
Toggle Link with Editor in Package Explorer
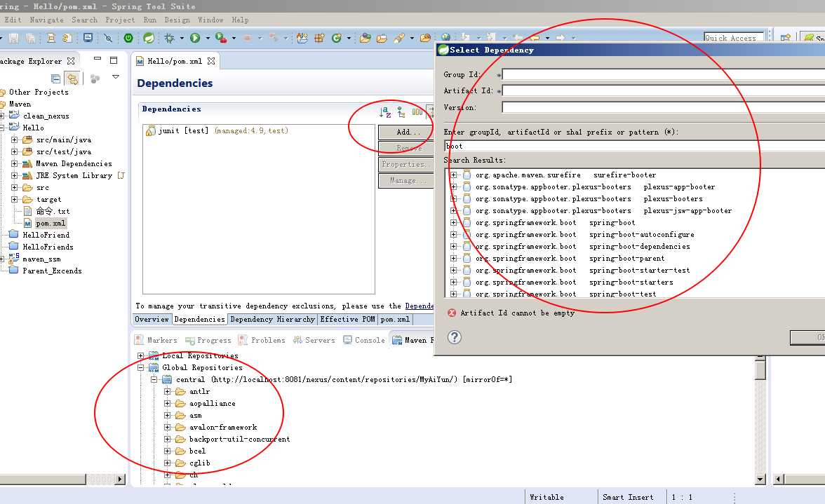coord(73,79)
